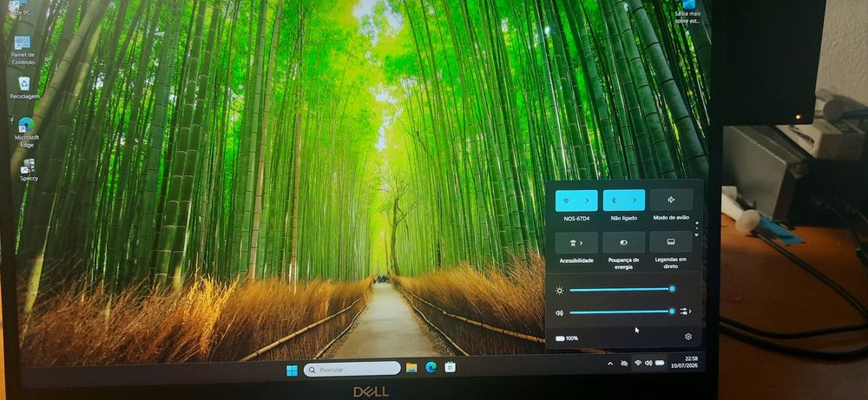Launch Microsoft Edge from the taskbar

point(431,367)
